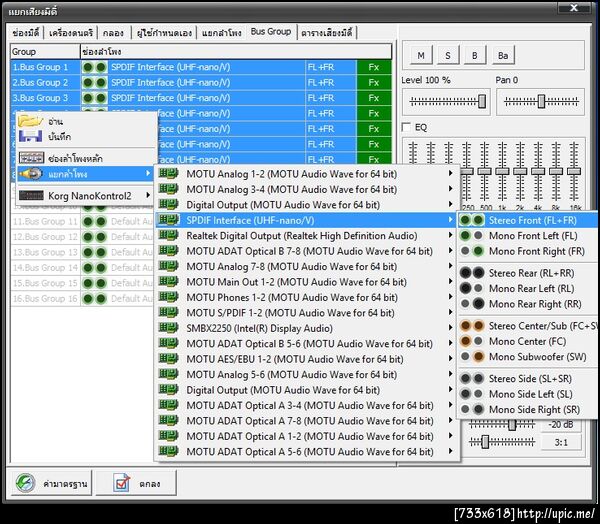Click the ค่ามาตรฐาน default button
600x524 pixels.
tap(51, 483)
